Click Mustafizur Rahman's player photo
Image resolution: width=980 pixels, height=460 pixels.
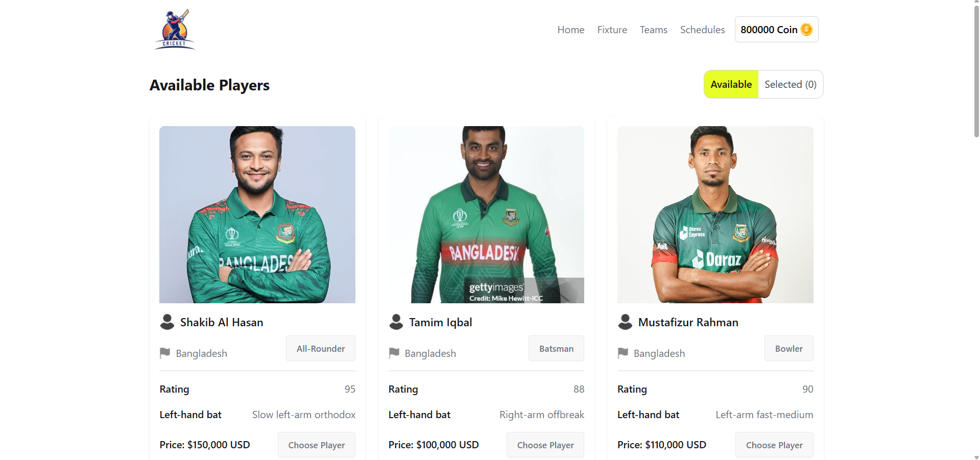click(715, 214)
